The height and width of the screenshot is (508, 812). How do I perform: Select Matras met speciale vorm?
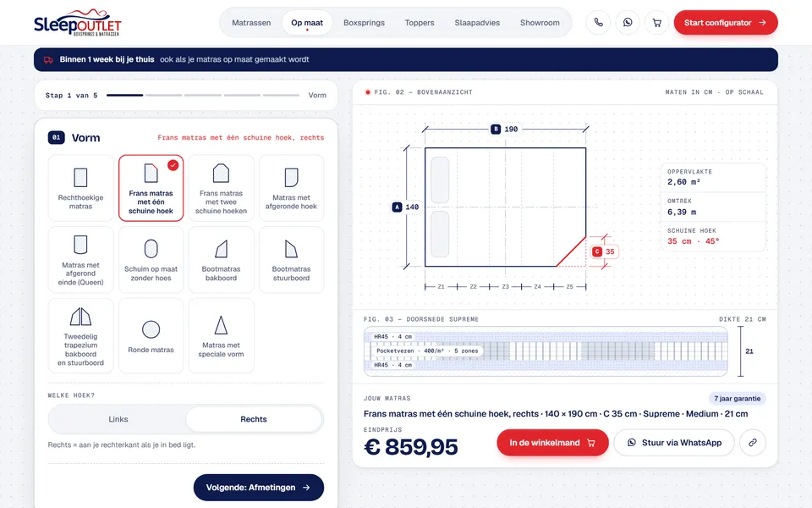tap(221, 335)
